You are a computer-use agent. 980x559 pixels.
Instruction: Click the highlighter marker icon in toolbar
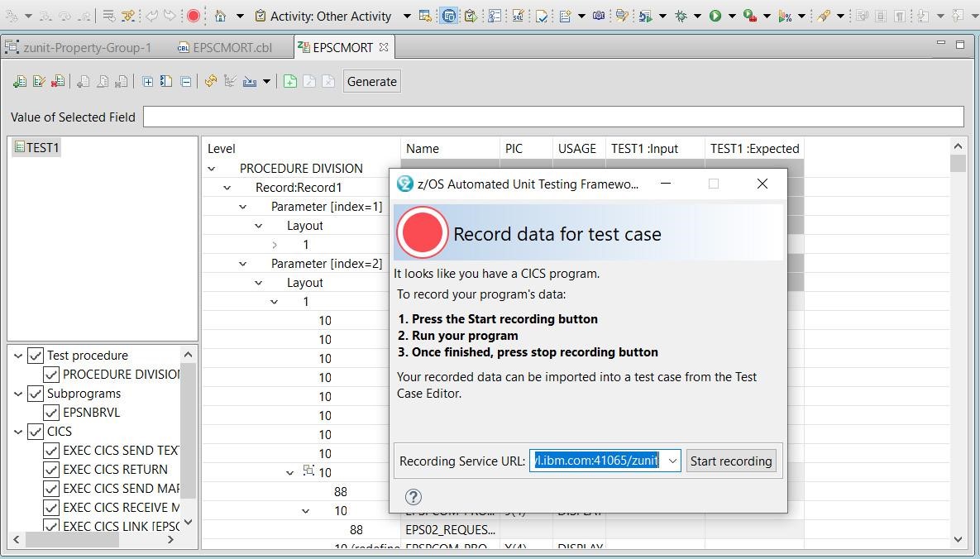point(824,17)
